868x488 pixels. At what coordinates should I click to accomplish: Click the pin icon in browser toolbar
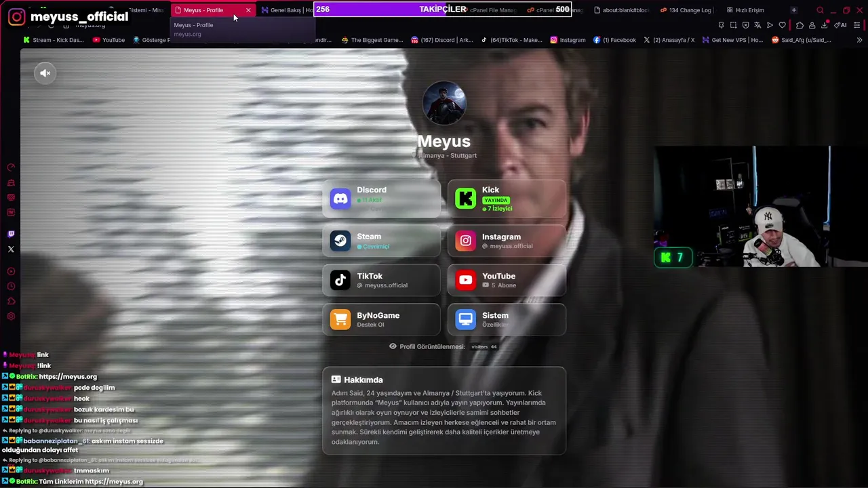(721, 25)
